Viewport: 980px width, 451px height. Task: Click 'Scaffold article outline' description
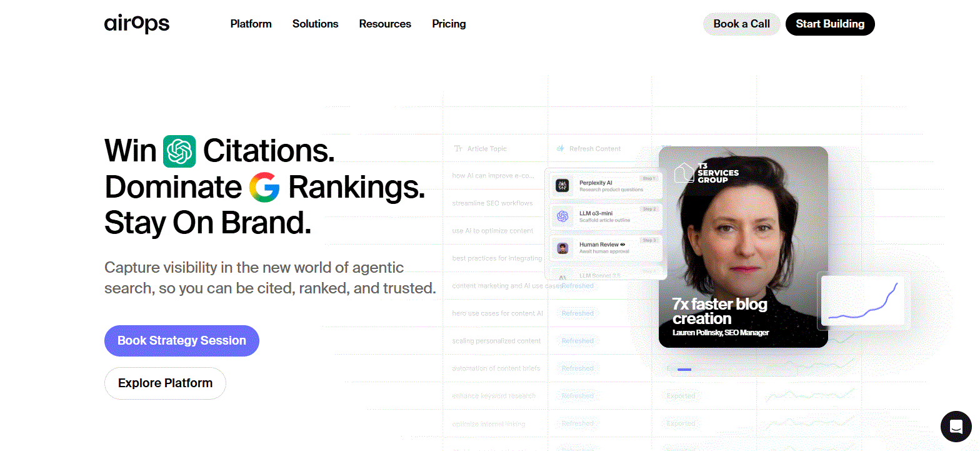point(604,220)
